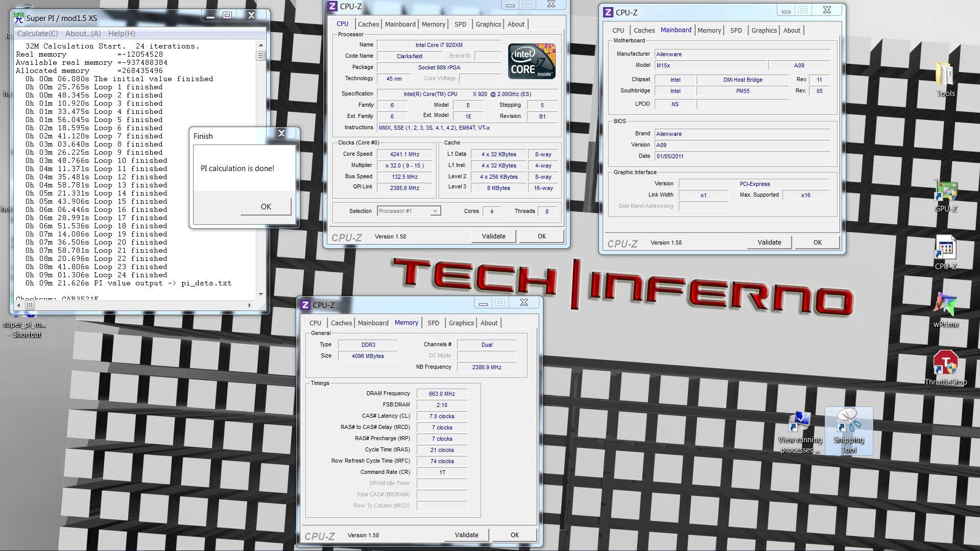The height and width of the screenshot is (551, 980).
Task: Click Super PI vertical scrollbar up arrow
Action: click(x=261, y=45)
